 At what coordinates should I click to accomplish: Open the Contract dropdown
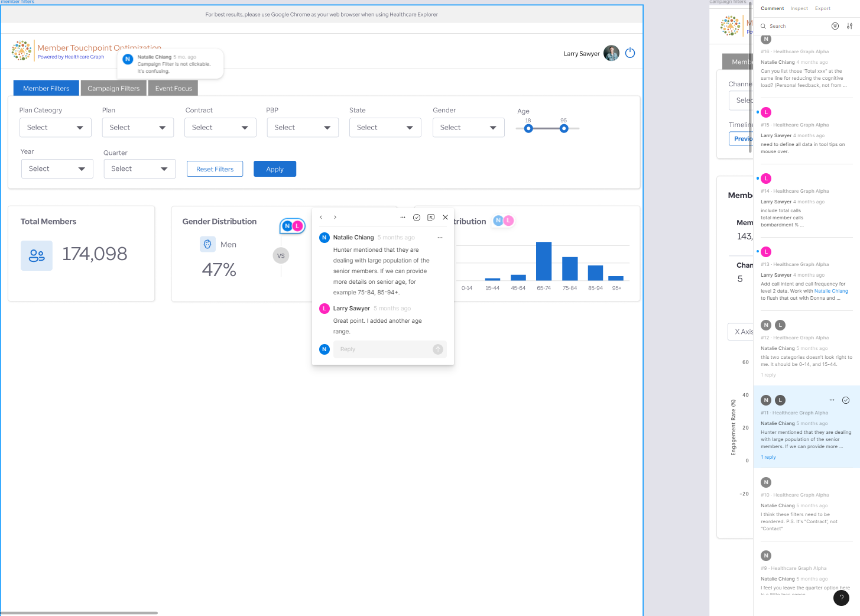pyautogui.click(x=220, y=128)
